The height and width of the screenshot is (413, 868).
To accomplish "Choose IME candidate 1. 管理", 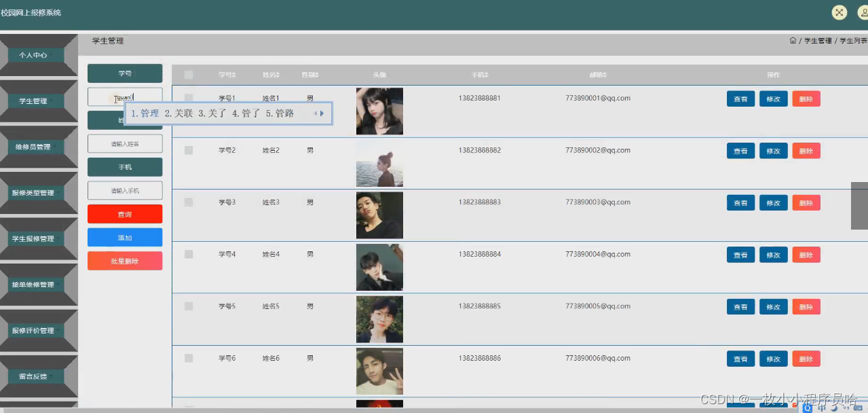I will 145,113.
